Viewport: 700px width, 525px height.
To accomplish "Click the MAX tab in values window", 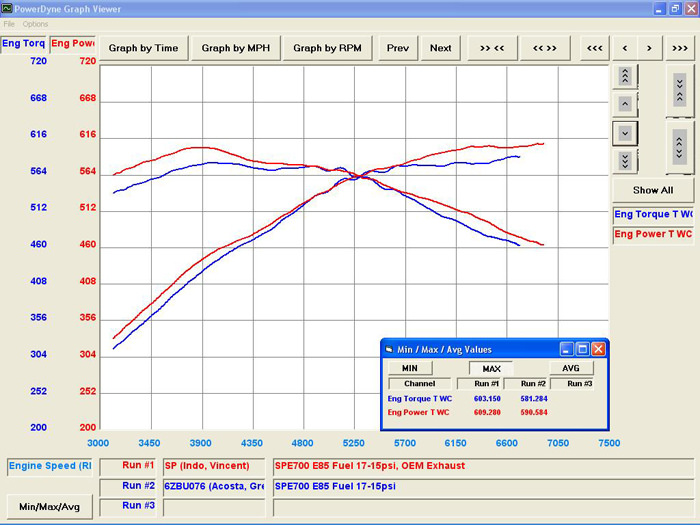I will point(491,369).
